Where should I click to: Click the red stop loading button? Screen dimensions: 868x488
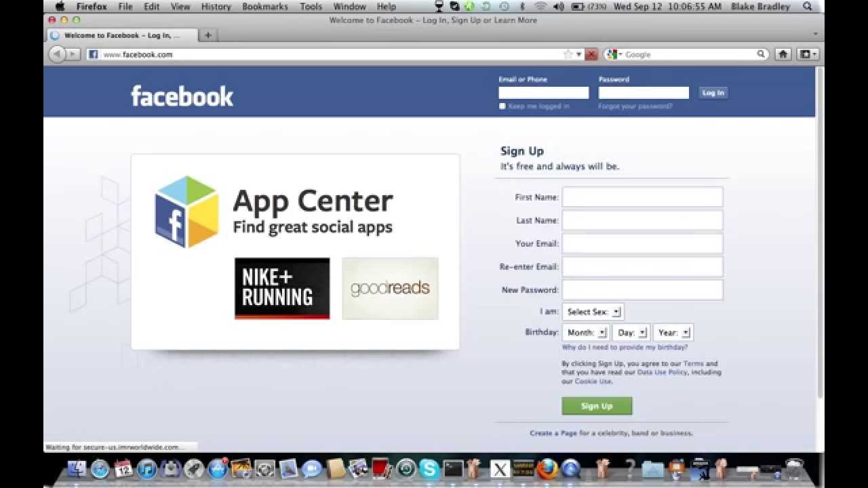pyautogui.click(x=591, y=54)
